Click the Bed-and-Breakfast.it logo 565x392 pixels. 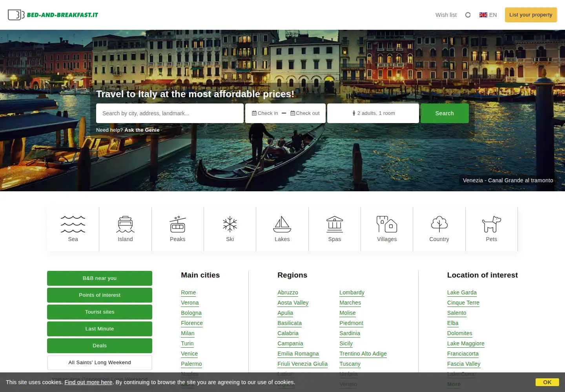[53, 15]
